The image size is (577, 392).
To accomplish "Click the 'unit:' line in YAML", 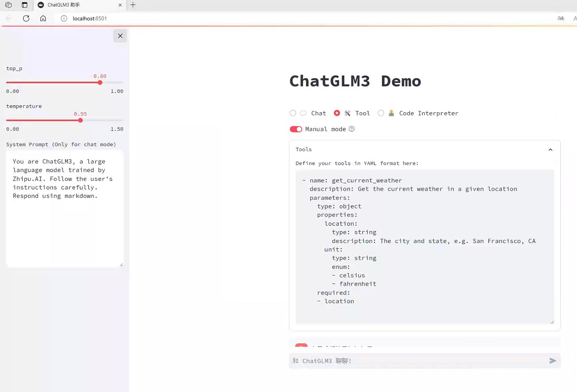I will click(x=333, y=250).
